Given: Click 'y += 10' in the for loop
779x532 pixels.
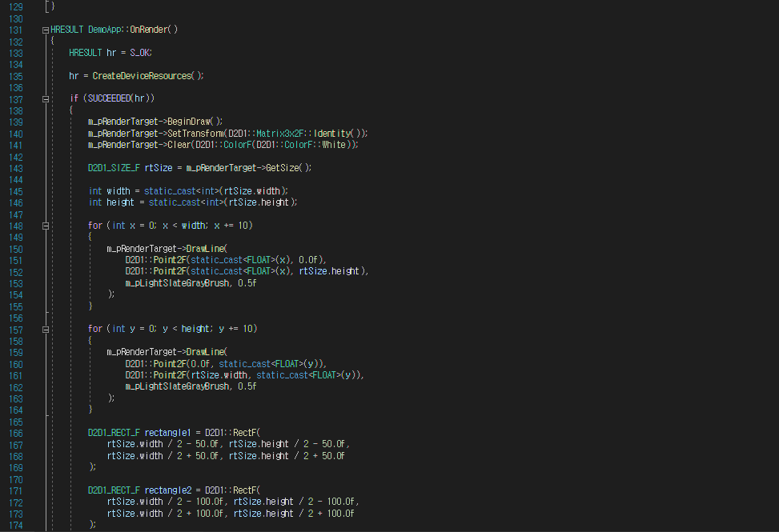Looking at the screenshot, I should pyautogui.click(x=235, y=329).
